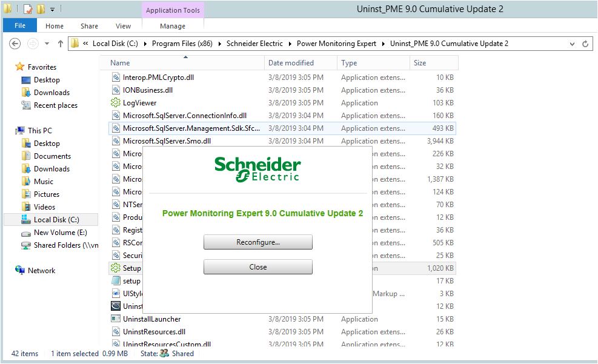The height and width of the screenshot is (364, 598).
Task: Open Pictures folder under This PC
Action: coord(47,194)
